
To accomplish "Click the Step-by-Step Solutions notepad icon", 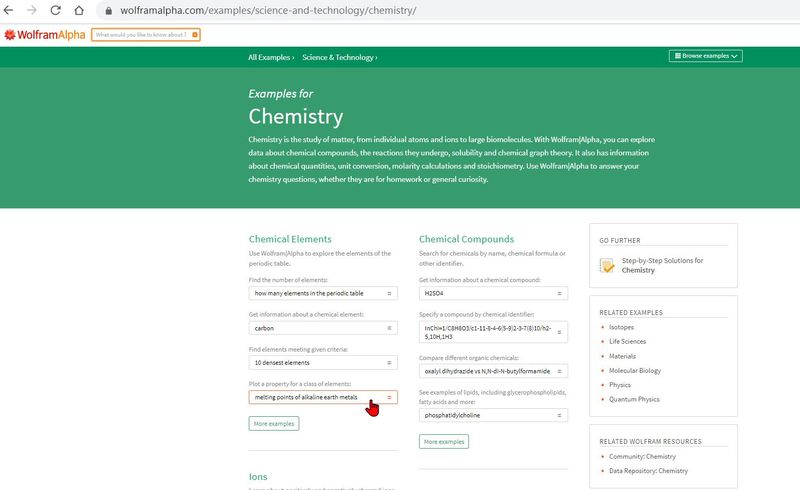I will point(607,265).
